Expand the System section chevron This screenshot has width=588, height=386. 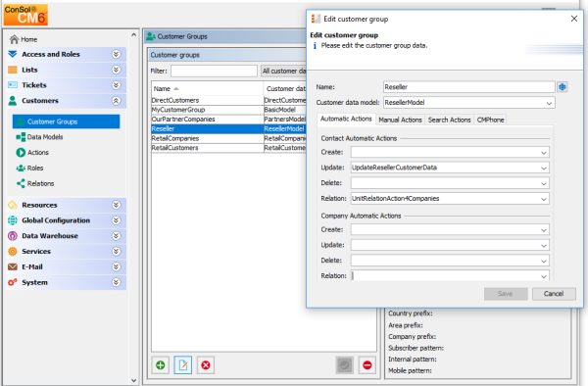[x=117, y=282]
